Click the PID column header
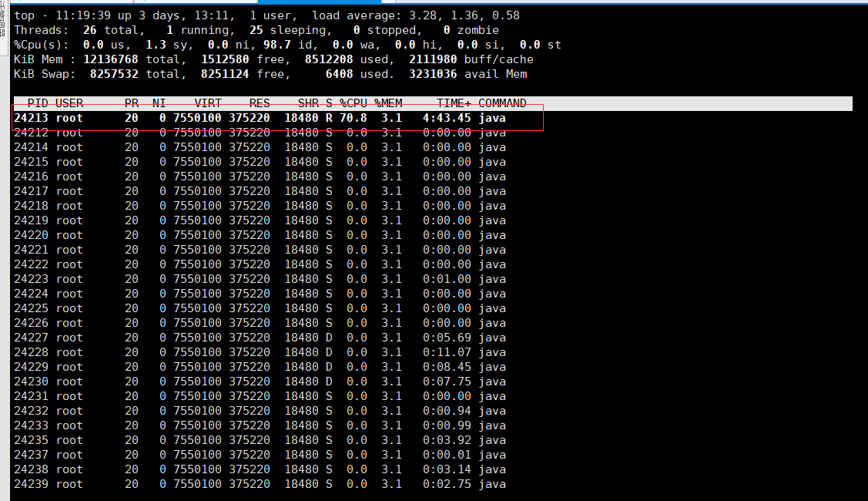The image size is (868, 501). click(38, 103)
